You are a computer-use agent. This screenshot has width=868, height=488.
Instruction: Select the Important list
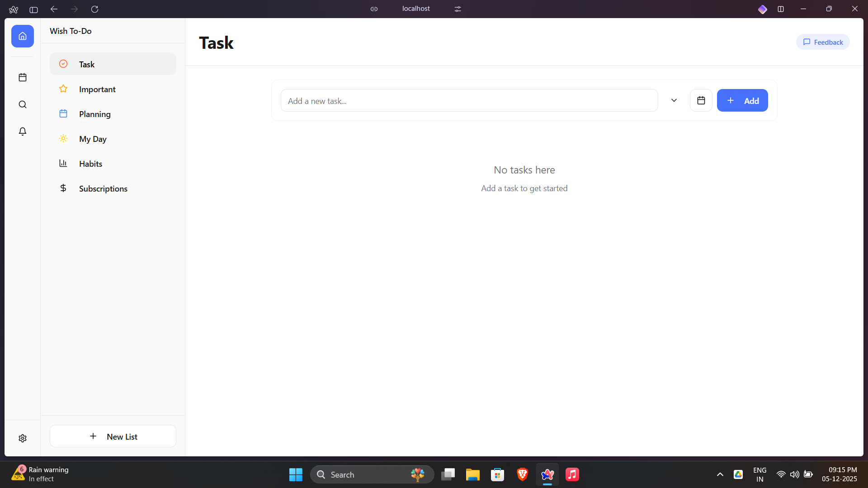98,89
